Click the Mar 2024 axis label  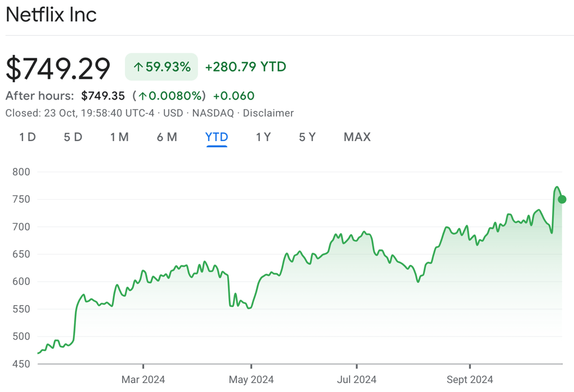[143, 380]
